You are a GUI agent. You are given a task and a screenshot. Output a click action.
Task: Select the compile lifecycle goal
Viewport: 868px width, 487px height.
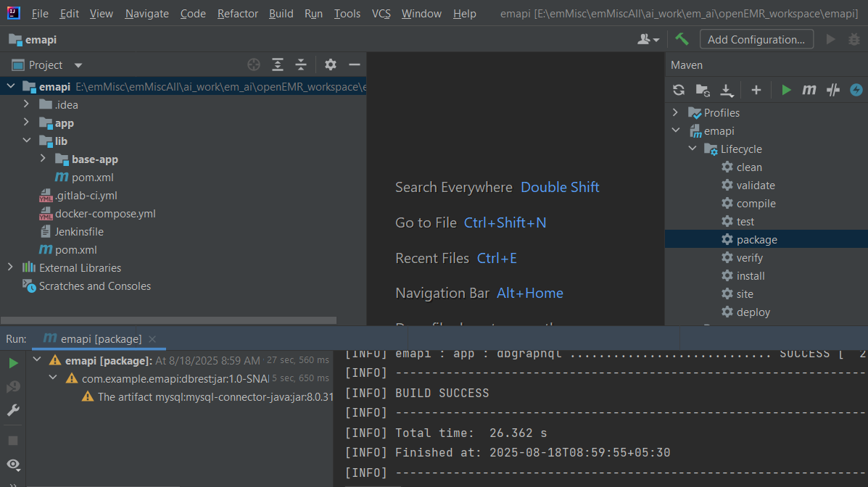click(756, 204)
